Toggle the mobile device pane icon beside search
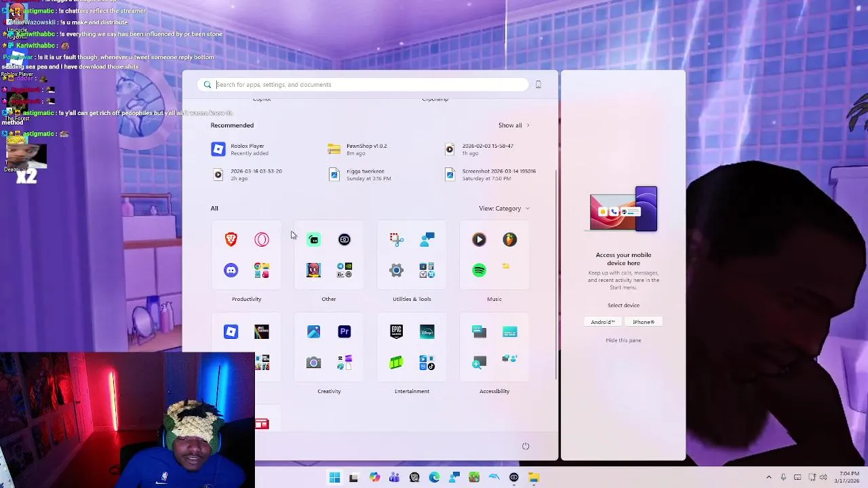Screen dimensions: 868x488 point(538,85)
